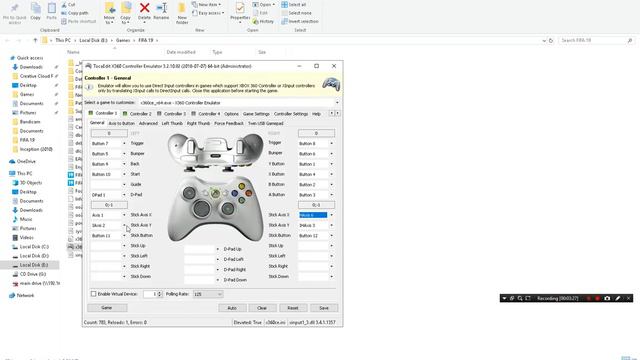This screenshot has height=360, width=640.
Task: Open Guide mapping dropdown
Action: [x=124, y=184]
